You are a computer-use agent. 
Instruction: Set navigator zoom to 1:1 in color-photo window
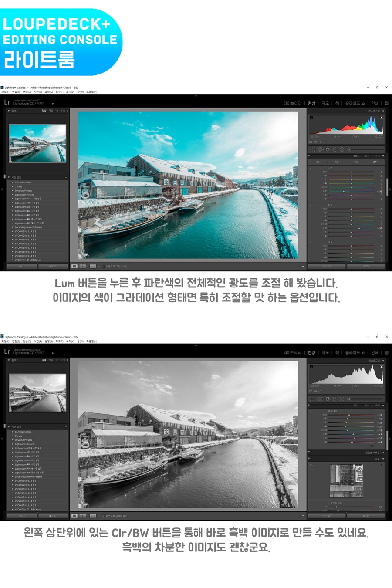click(x=57, y=111)
